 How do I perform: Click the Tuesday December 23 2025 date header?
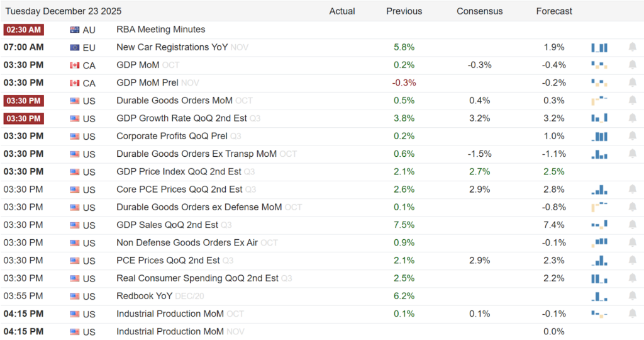point(64,11)
